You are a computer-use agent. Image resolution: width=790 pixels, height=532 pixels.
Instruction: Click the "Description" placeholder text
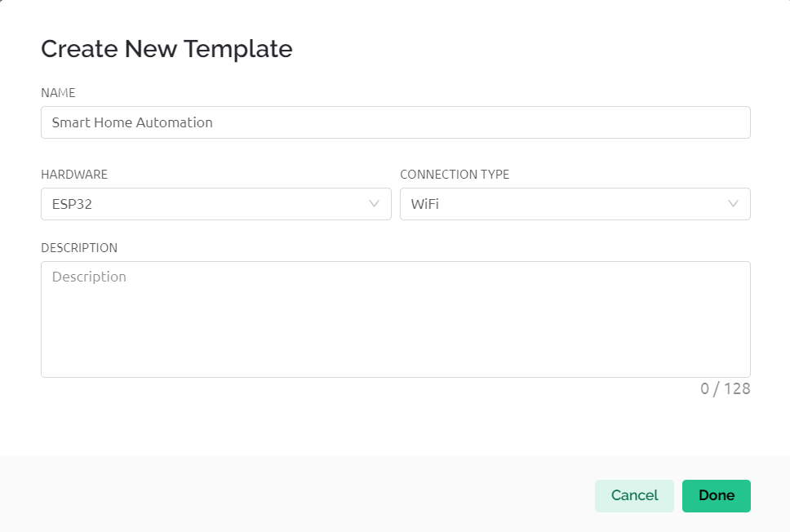tap(89, 277)
